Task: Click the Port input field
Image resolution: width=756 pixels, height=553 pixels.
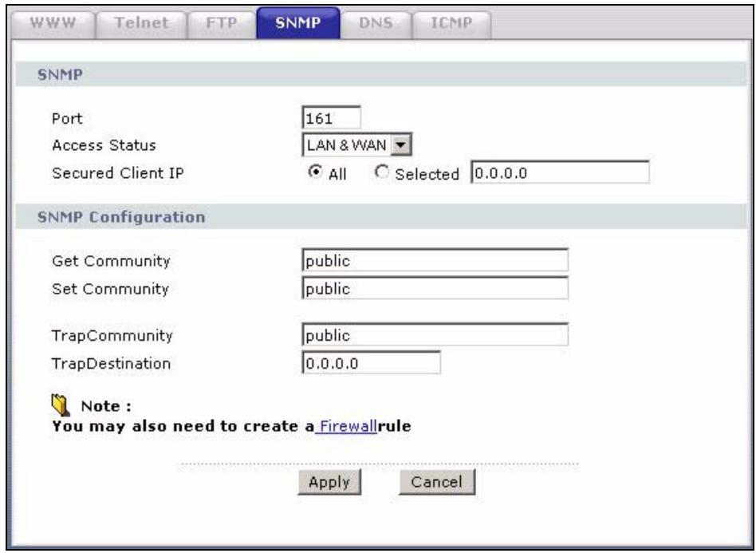Action: tap(331, 118)
